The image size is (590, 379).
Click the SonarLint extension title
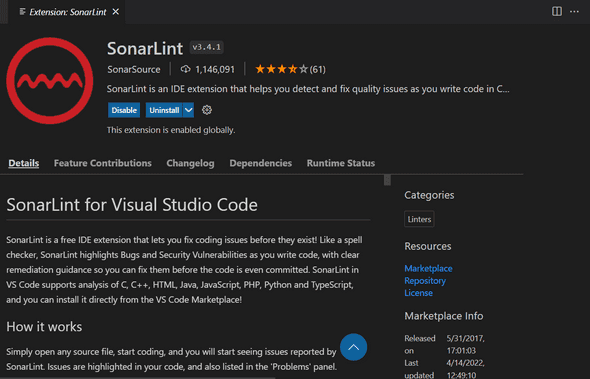point(145,48)
